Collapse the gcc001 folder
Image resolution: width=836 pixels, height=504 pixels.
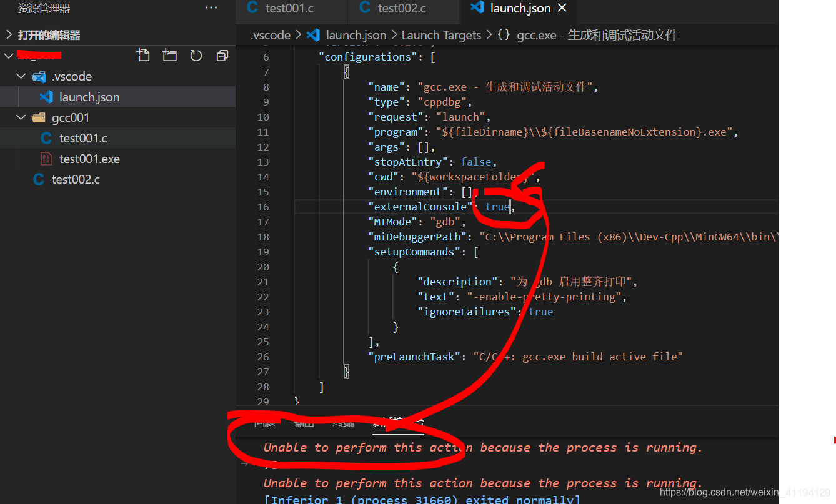[x=21, y=117]
